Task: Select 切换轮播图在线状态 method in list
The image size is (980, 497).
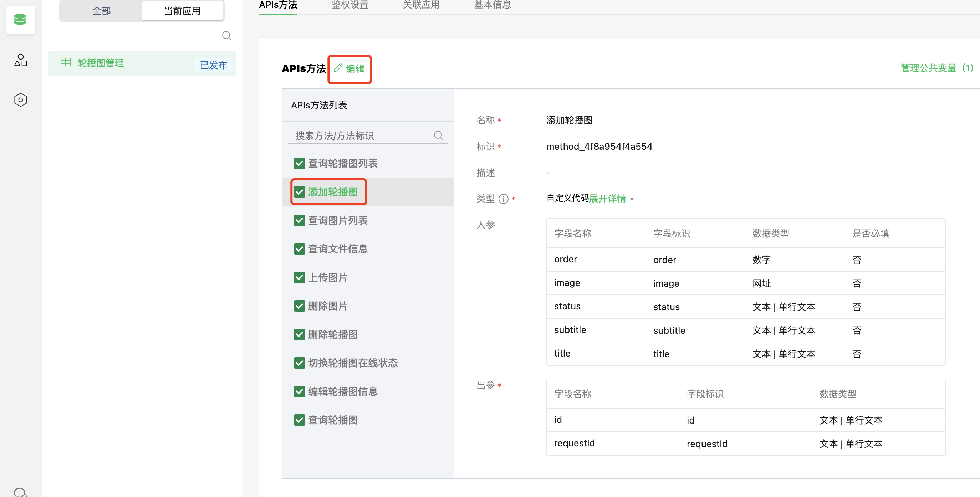Action: click(352, 363)
